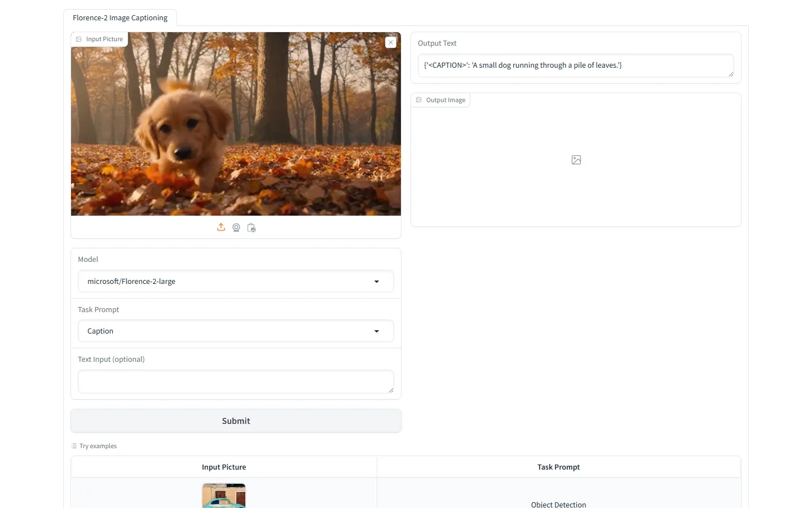Focus the Text Input (optional) field
Viewport: 812px width, 508px height.
point(236,382)
